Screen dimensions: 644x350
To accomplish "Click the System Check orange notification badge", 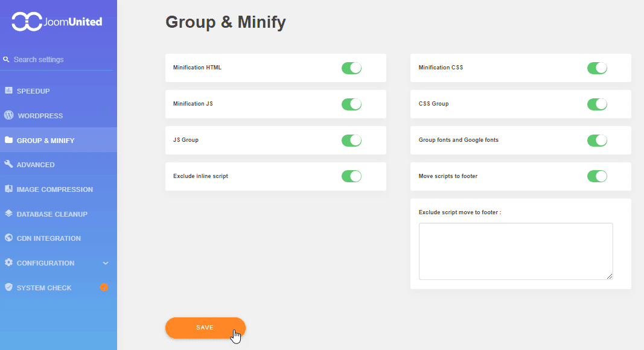I will coord(104,287).
